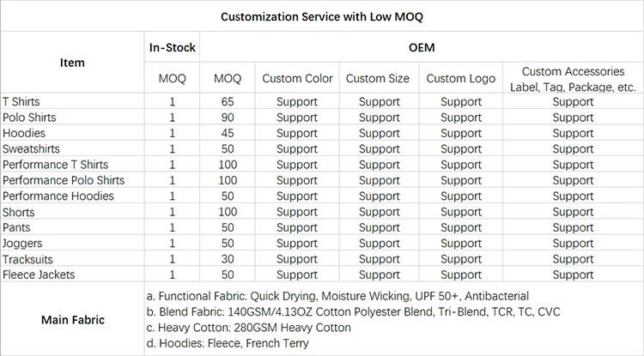Click the OEM MOQ value 65

(228, 102)
